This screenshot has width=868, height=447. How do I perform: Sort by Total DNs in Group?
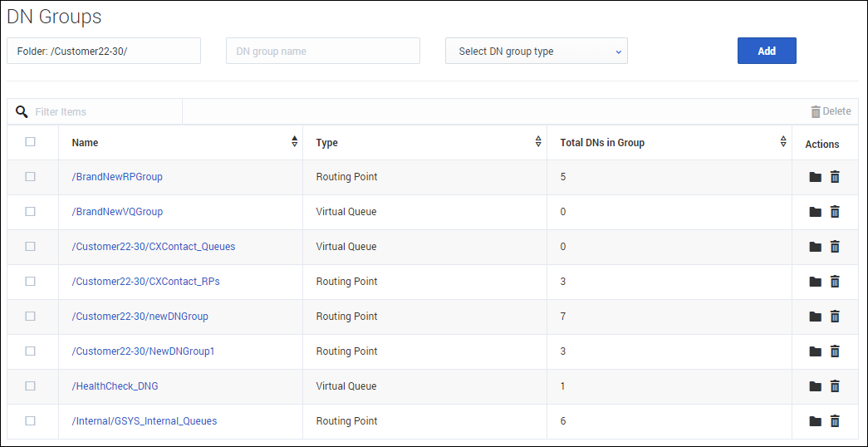tap(782, 142)
